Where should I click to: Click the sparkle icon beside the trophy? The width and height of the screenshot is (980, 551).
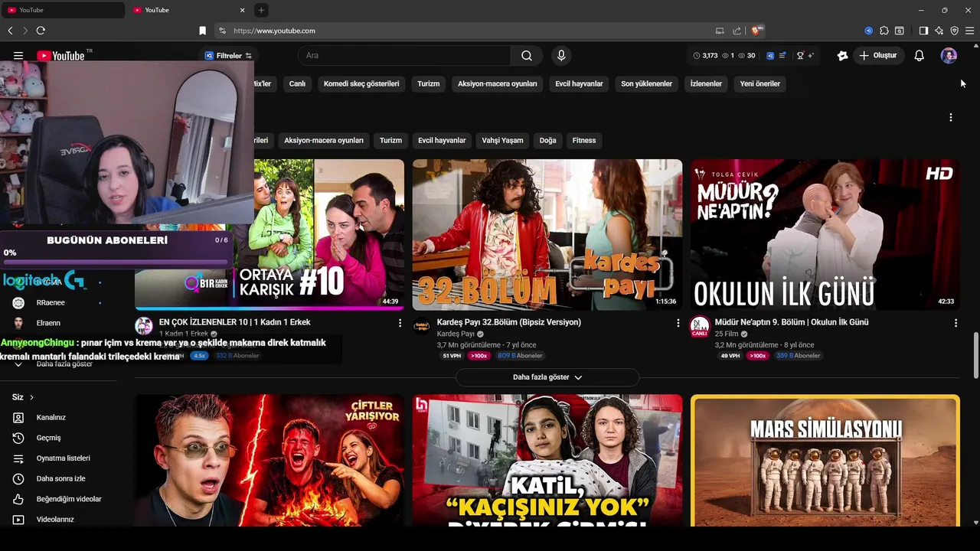[x=811, y=56]
